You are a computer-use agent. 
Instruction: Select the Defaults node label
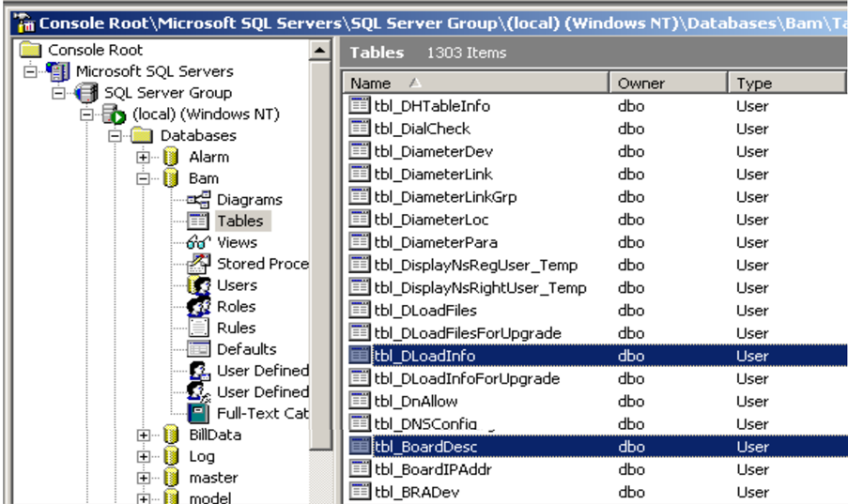[x=247, y=349]
